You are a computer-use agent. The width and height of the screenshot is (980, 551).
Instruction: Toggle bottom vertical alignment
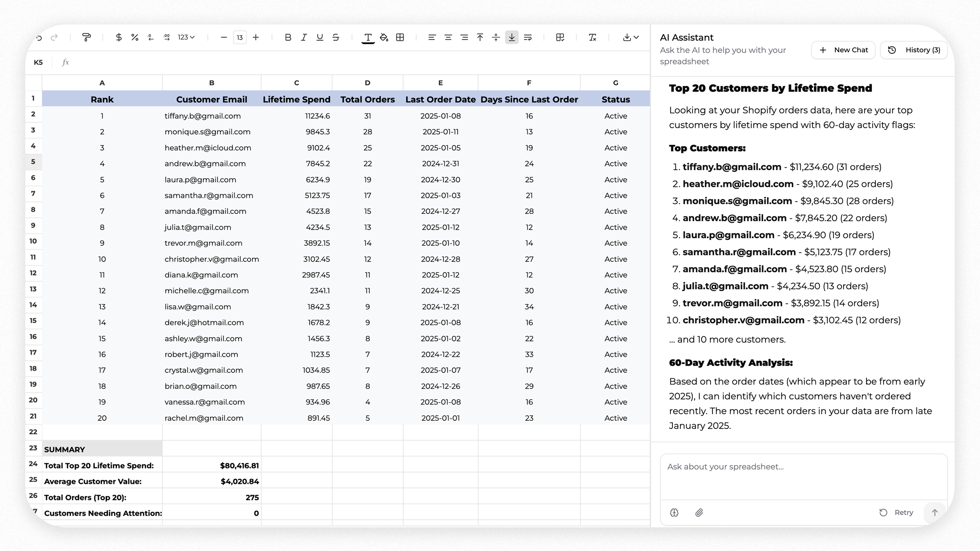click(x=512, y=38)
